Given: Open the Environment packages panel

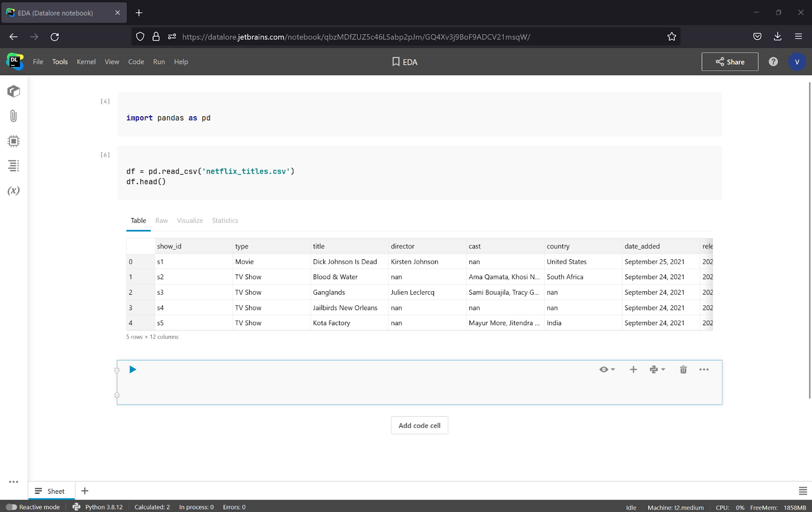Looking at the screenshot, I should 13,91.
